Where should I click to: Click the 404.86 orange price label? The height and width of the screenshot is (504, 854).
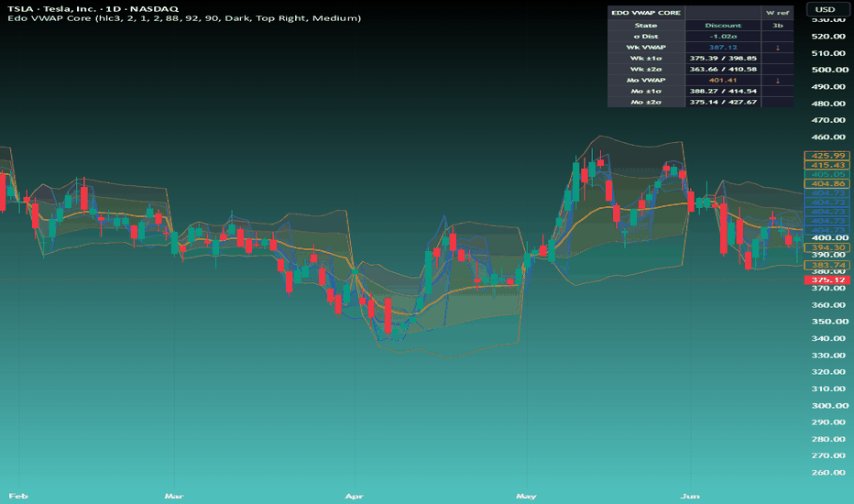pyautogui.click(x=827, y=183)
